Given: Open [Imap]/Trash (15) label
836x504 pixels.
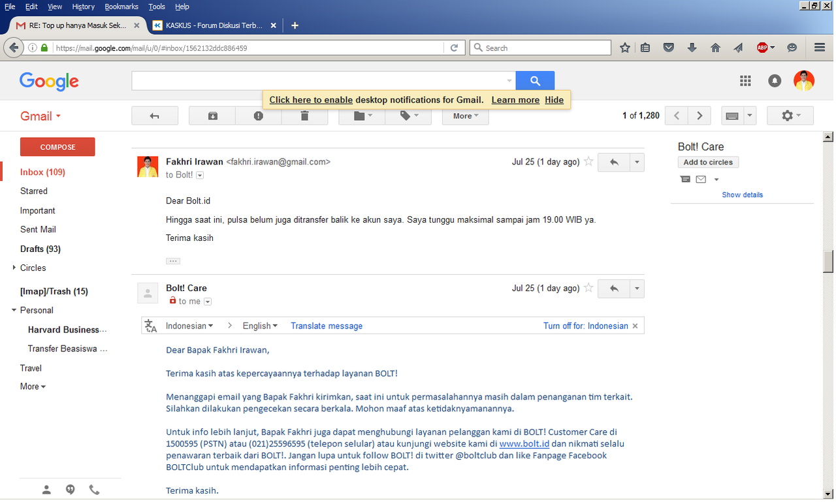Looking at the screenshot, I should tap(54, 291).
